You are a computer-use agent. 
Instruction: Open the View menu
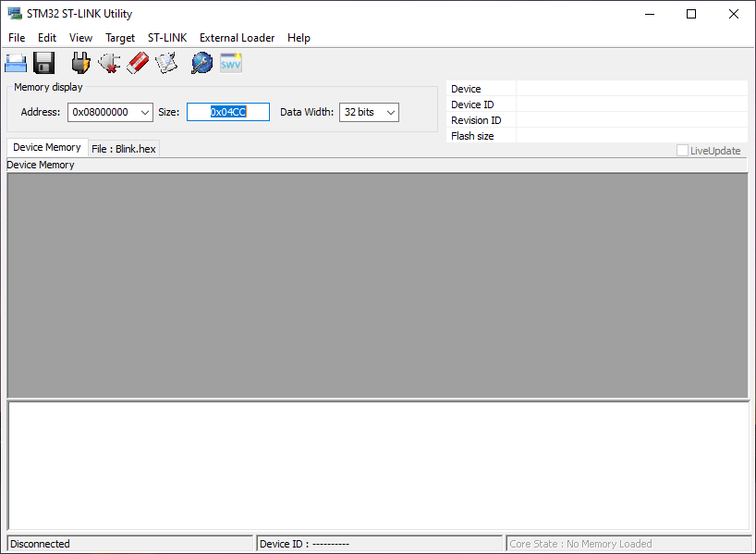(80, 38)
